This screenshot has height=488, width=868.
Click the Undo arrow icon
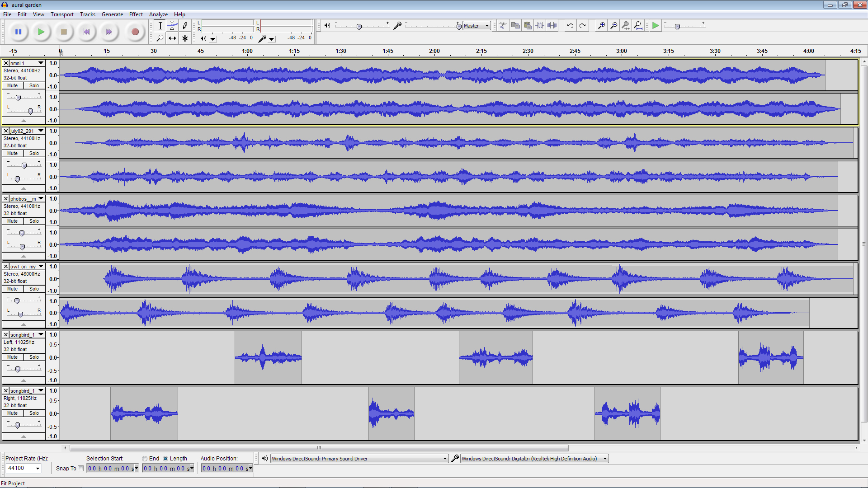pyautogui.click(x=570, y=26)
